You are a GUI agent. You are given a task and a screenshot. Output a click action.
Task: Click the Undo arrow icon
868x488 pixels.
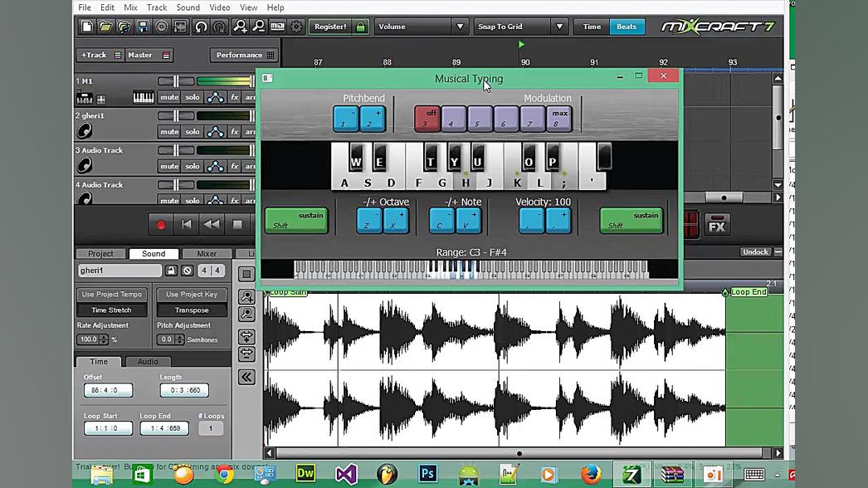point(201,27)
